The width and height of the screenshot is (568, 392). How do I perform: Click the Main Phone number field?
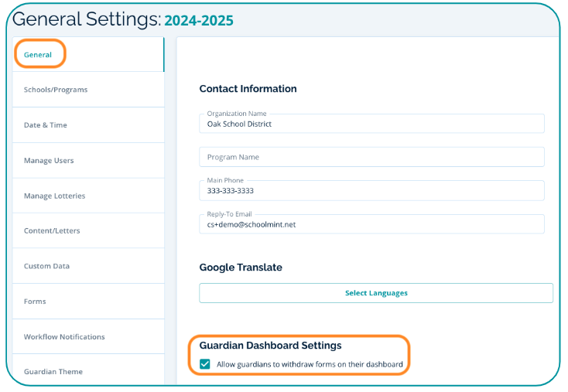click(x=371, y=191)
